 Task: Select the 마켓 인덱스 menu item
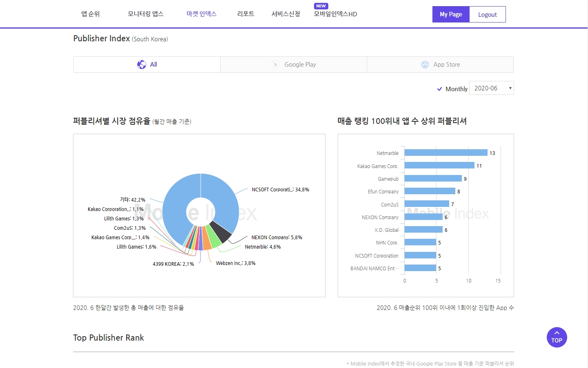(x=202, y=14)
